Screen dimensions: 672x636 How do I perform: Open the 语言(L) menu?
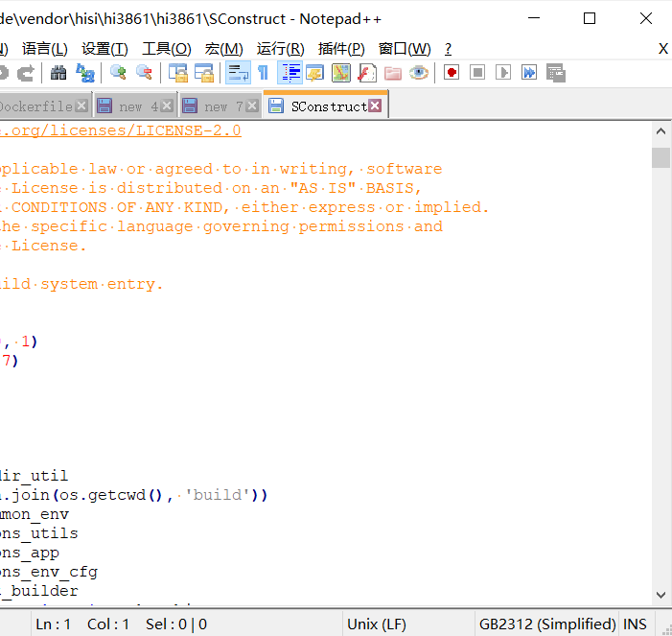pyautogui.click(x=45, y=49)
